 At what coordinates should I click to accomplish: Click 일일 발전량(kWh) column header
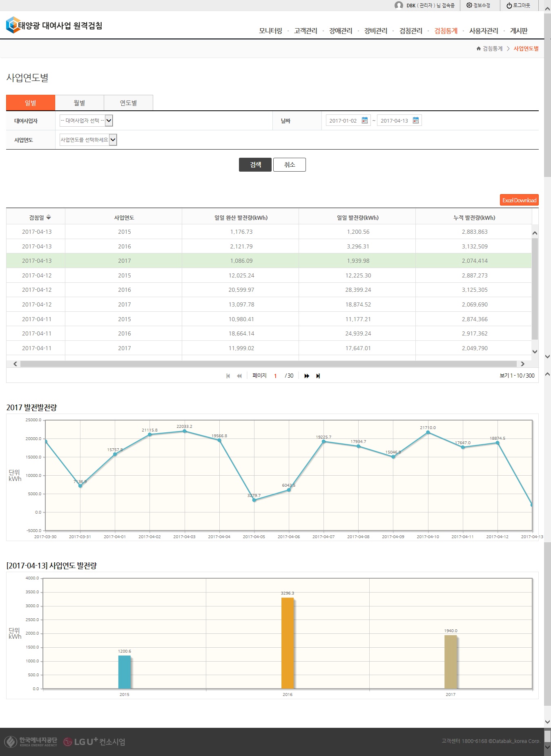coord(358,217)
